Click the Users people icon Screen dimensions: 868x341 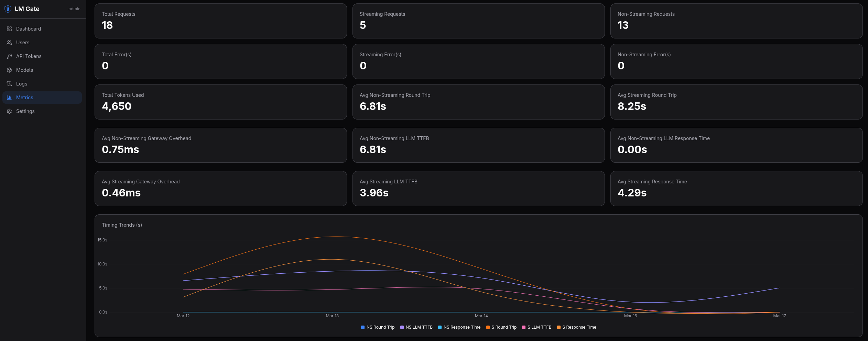tap(9, 43)
